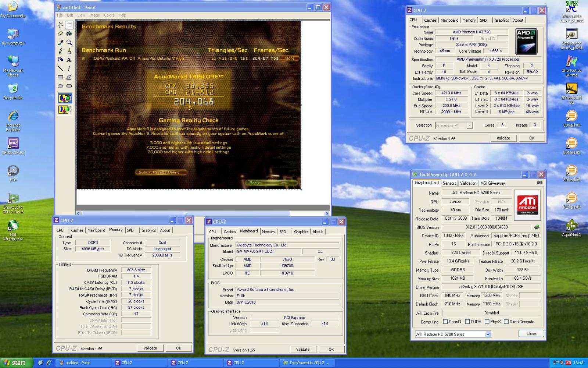Open the GPU selection dropdown in GPU-Z
Screen dimensions: 588x368
(488, 334)
